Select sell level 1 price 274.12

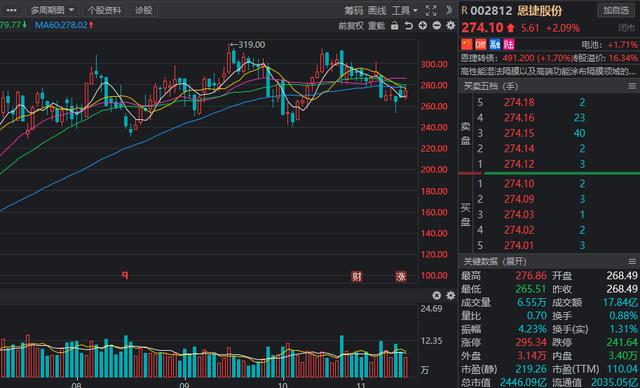pyautogui.click(x=519, y=164)
